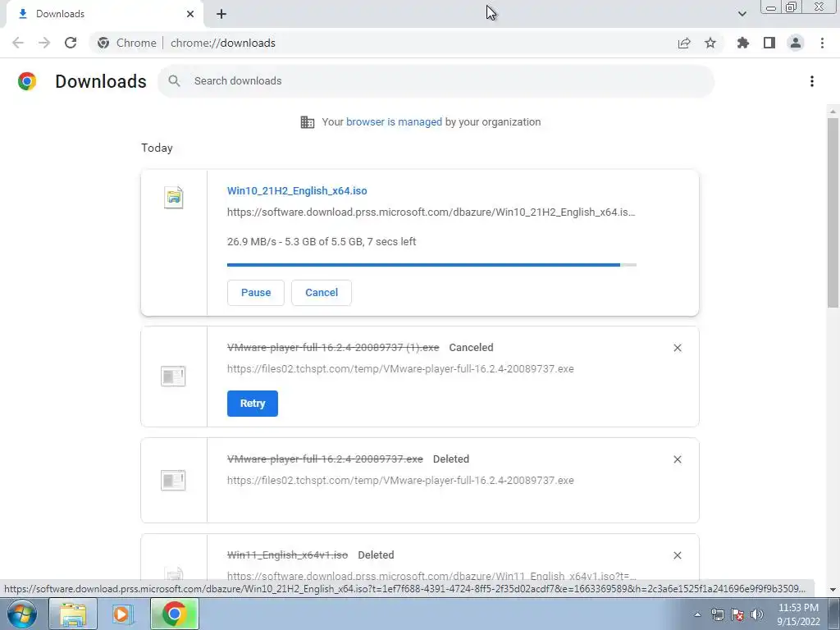Click the scrollbar up arrow
This screenshot has width=840, height=630.
pyautogui.click(x=833, y=112)
